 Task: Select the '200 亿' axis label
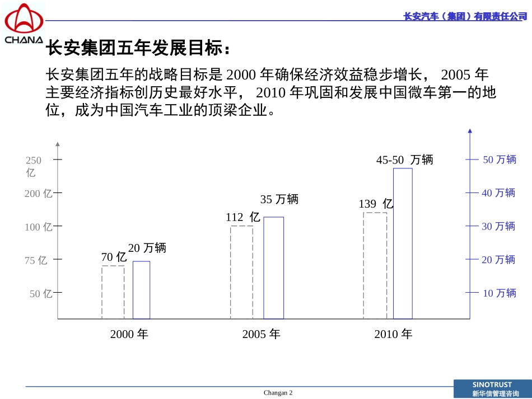point(38,193)
